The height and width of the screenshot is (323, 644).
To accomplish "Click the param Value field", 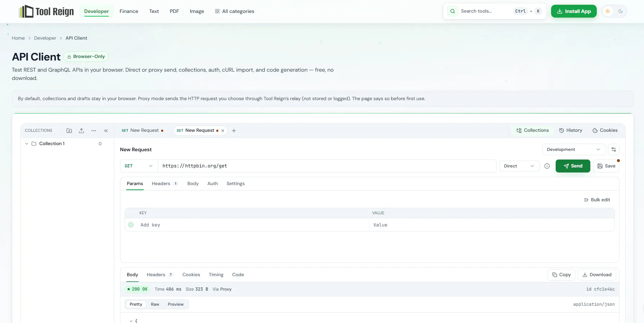I will tap(492, 225).
